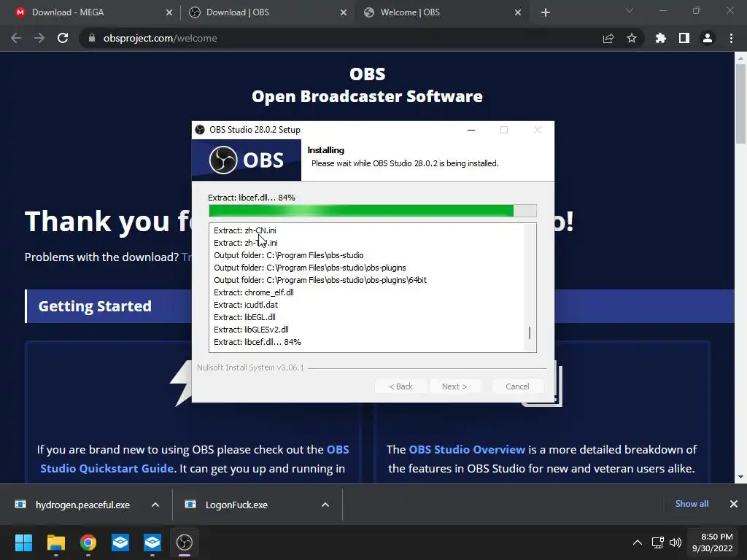Screen dimensions: 747x560
Task: Click the Next button in the installer
Action: pyautogui.click(x=454, y=386)
